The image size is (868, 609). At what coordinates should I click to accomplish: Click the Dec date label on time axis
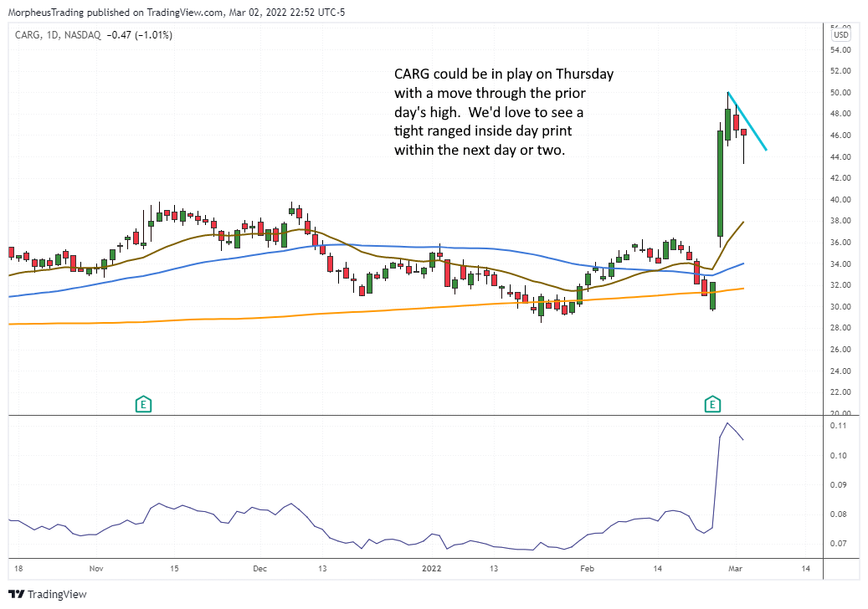tap(259, 568)
